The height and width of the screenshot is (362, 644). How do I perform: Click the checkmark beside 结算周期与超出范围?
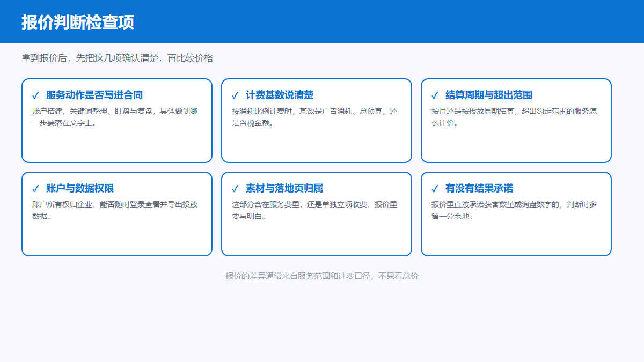click(435, 95)
